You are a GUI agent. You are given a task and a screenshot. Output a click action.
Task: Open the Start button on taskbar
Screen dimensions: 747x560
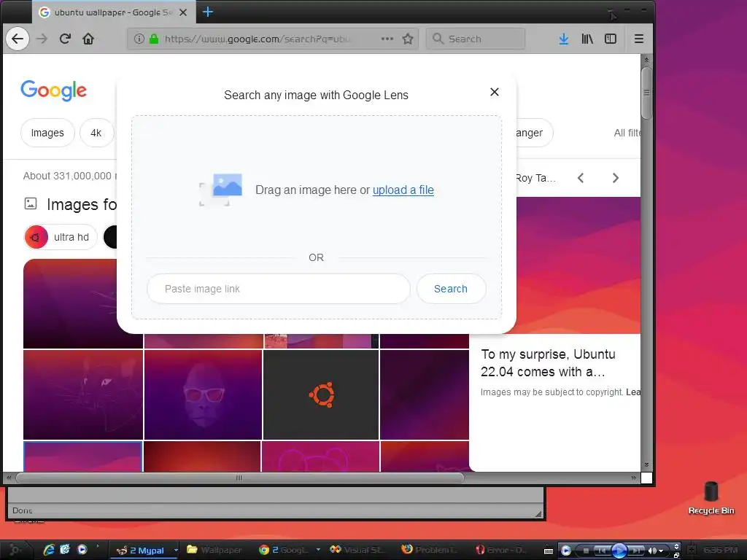click(x=15, y=550)
